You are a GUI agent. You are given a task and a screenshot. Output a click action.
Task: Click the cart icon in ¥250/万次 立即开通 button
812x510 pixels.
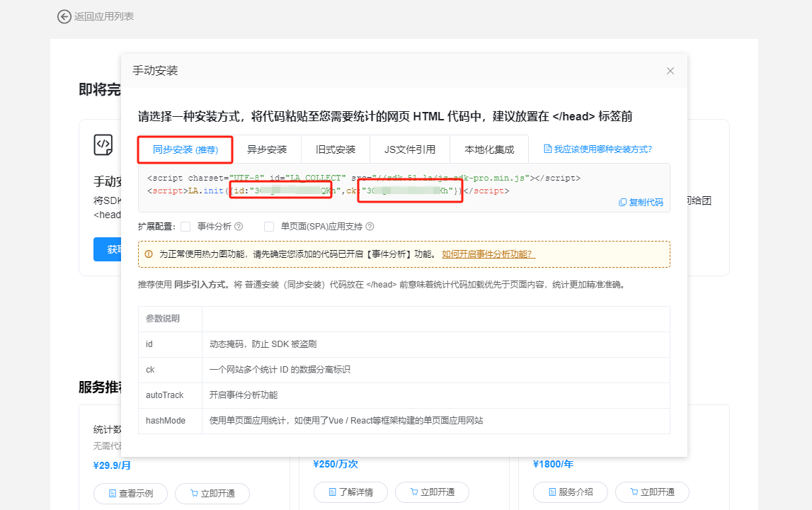coord(414,492)
